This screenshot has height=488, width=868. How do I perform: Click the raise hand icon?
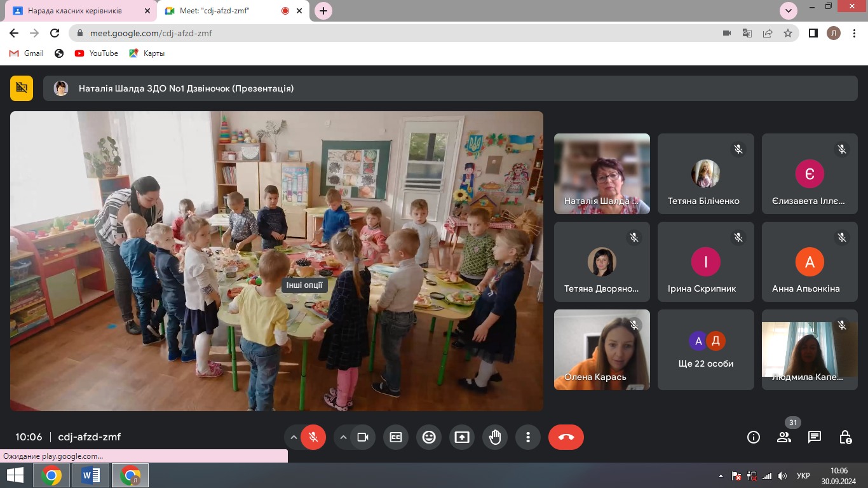[x=495, y=437]
